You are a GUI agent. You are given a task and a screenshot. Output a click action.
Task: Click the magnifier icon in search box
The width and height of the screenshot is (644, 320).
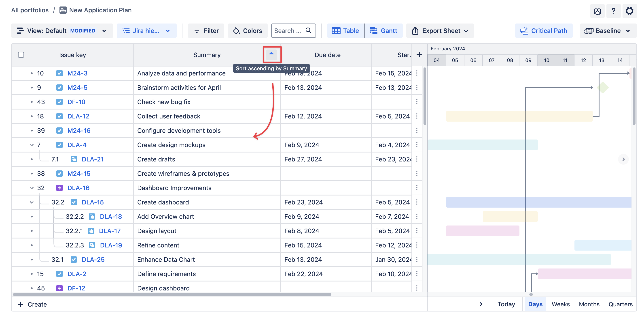[308, 30]
